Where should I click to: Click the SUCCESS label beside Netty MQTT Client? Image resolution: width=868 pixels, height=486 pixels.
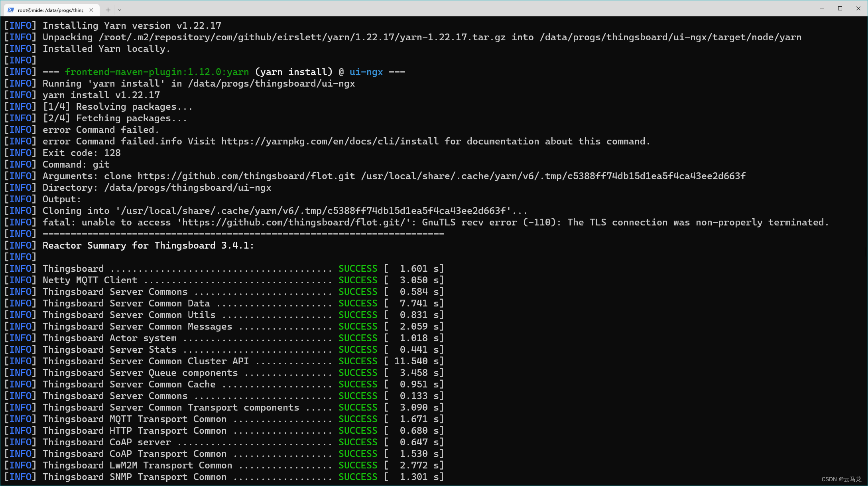pos(357,280)
